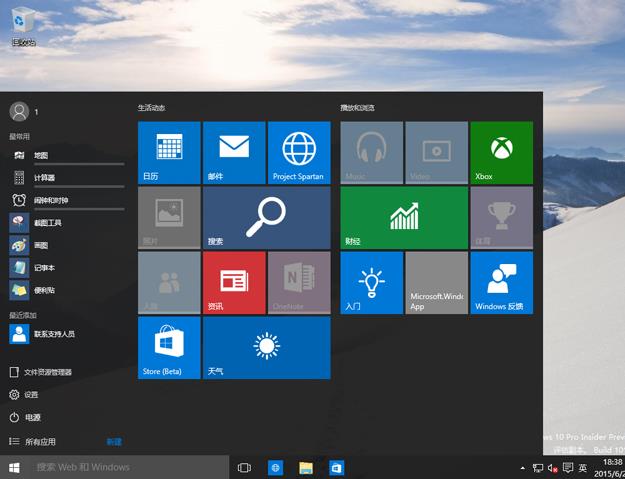
Task: Click the muted volume tray icon
Action: pos(553,468)
